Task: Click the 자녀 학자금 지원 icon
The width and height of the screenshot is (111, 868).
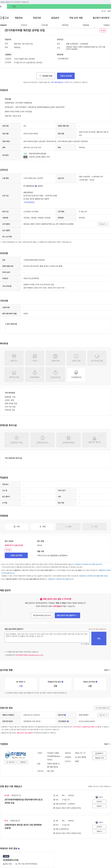Action: (x=97, y=358)
